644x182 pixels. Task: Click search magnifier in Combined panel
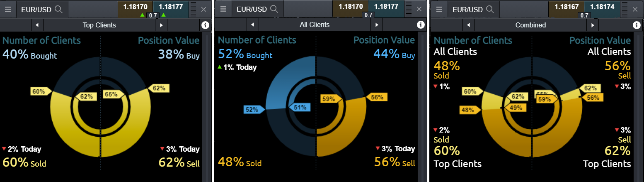click(490, 9)
